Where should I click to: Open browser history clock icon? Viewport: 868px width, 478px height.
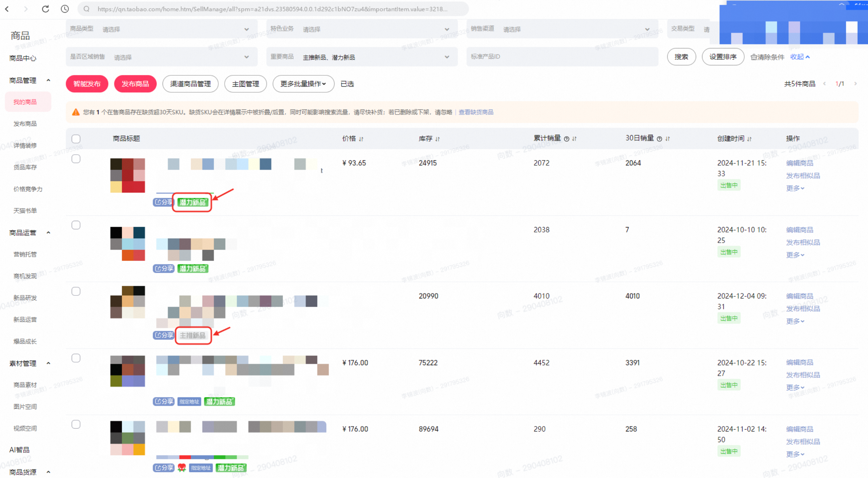point(65,9)
